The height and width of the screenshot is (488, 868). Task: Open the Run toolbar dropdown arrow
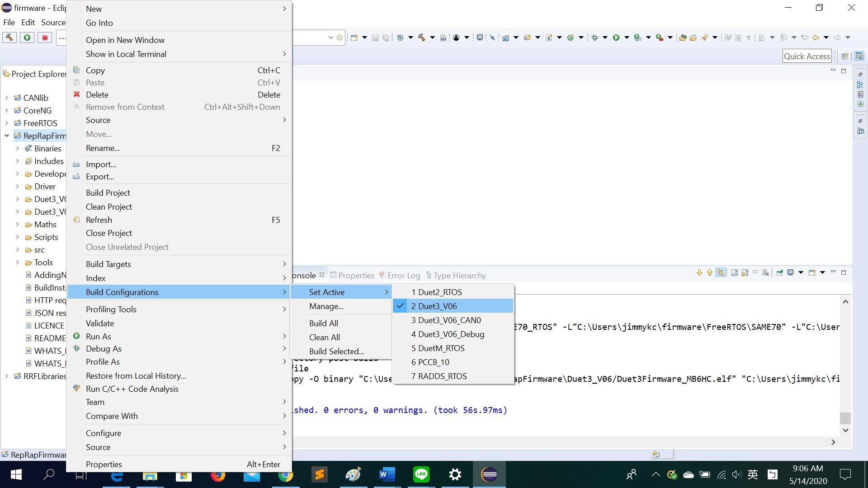pos(627,38)
